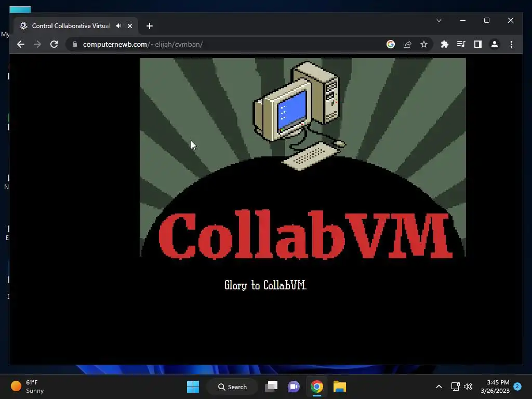
Task: Open the volume tray icon
Action: 468,387
